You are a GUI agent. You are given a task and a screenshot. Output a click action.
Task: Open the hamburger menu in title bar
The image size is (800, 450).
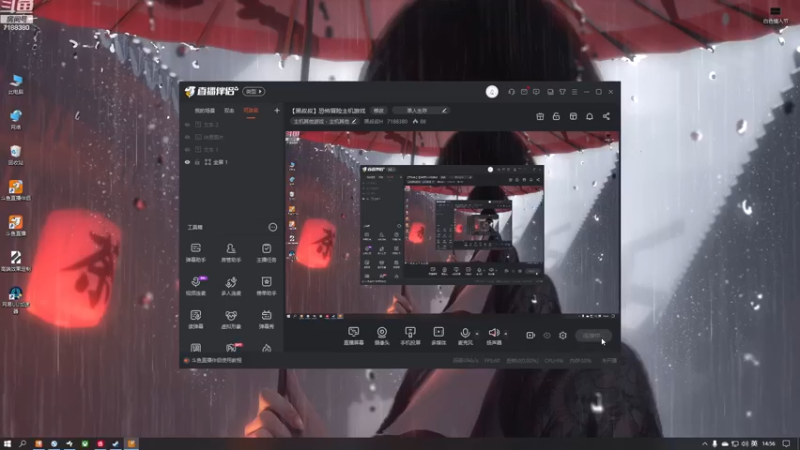coord(574,92)
